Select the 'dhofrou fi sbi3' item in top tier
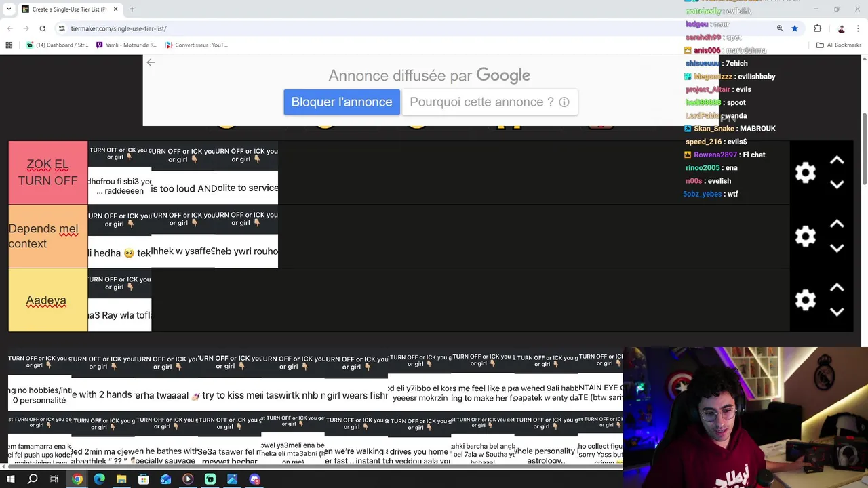Image resolution: width=868 pixels, height=488 pixels. pos(119,173)
